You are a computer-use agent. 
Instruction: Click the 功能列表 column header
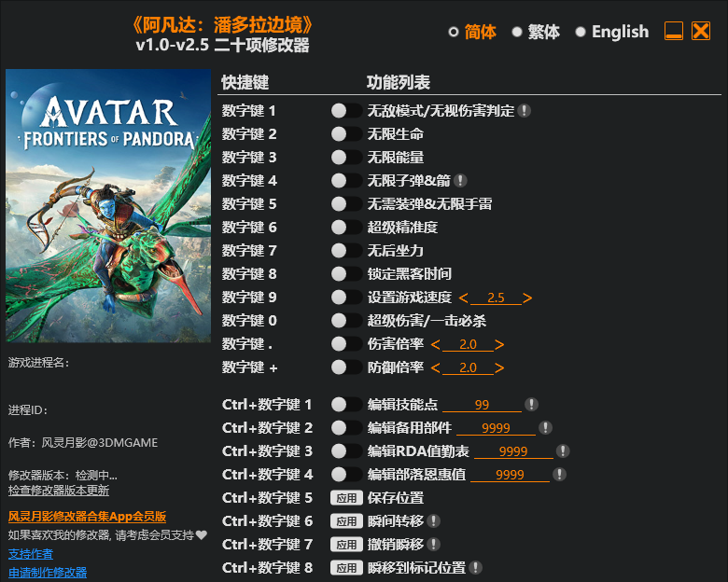click(x=399, y=82)
